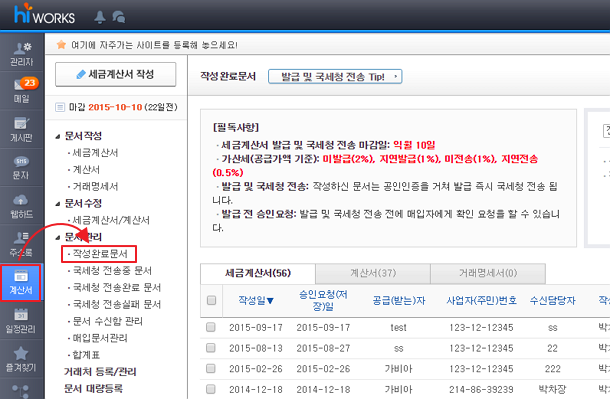Viewport: 610px width, 399px height.
Task: Click 세금계산서 작성 button
Action: coord(116,74)
